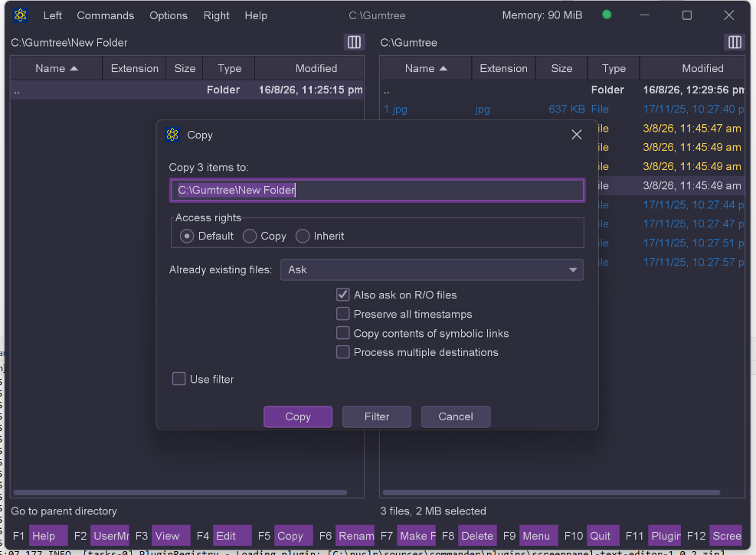Sort right panel by Extension column
756x555 pixels.
(x=503, y=68)
